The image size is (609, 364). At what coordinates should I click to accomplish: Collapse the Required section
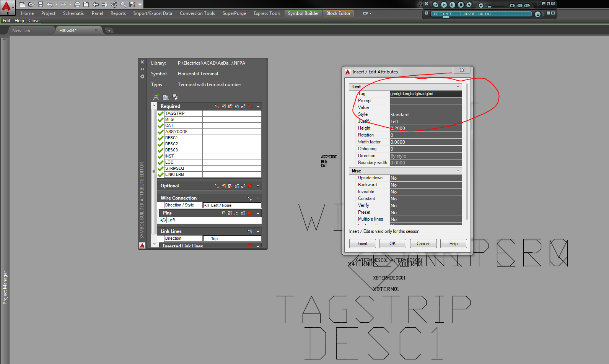click(258, 106)
